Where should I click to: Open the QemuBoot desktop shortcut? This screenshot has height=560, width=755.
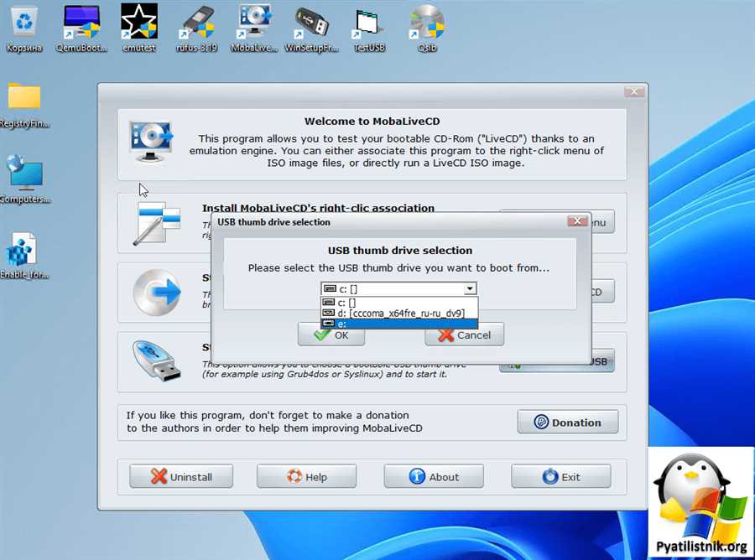point(82,23)
